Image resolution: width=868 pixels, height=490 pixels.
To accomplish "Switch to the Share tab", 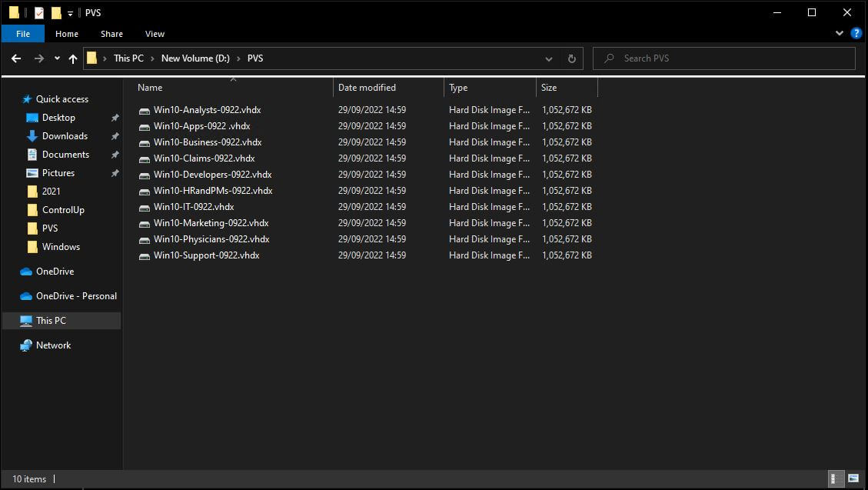I will click(111, 34).
